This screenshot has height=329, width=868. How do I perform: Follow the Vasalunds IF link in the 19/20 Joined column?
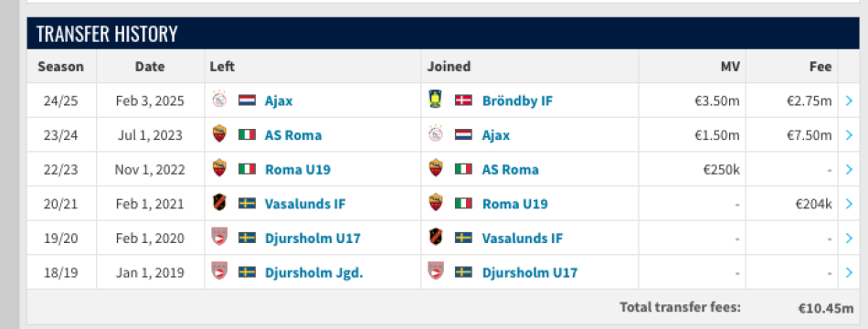click(522, 239)
